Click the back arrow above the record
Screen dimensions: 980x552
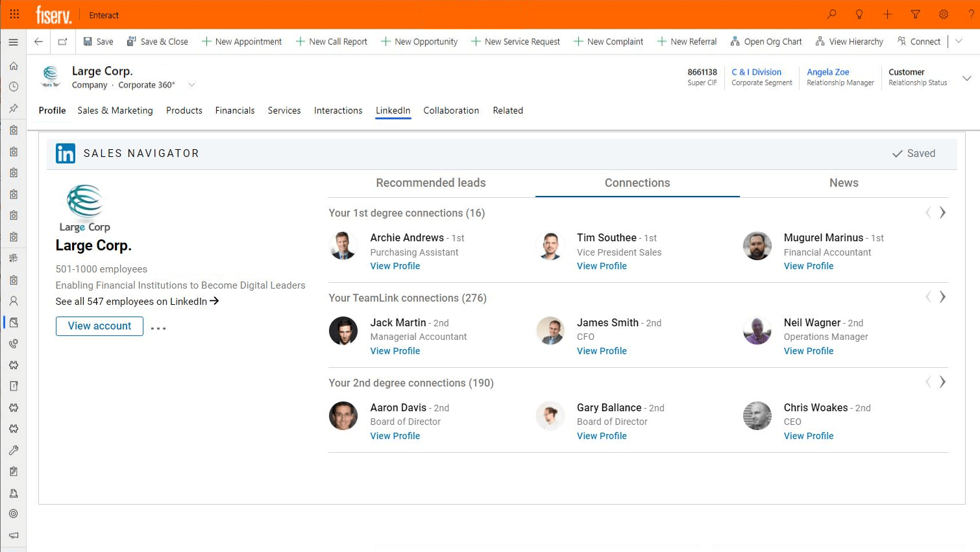click(x=38, y=41)
